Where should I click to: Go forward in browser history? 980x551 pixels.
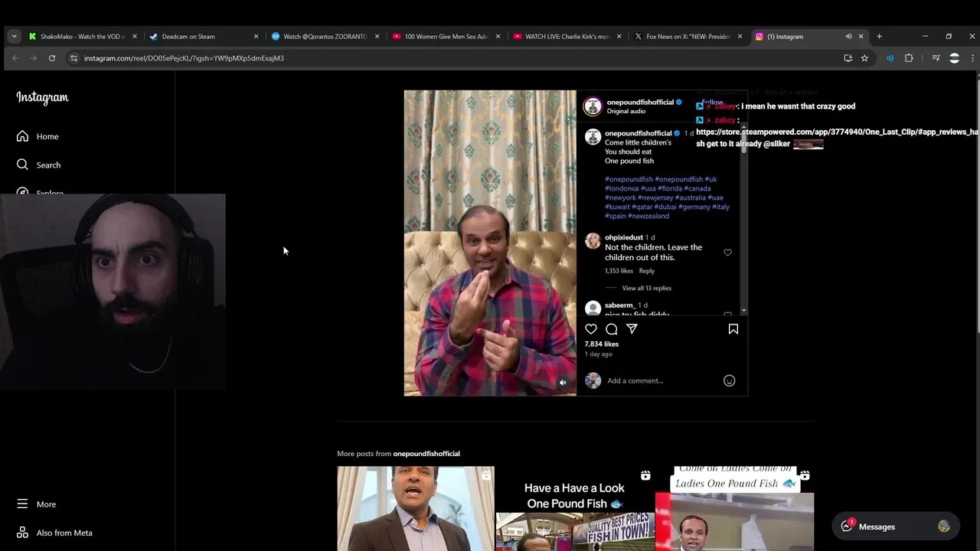pyautogui.click(x=33, y=58)
